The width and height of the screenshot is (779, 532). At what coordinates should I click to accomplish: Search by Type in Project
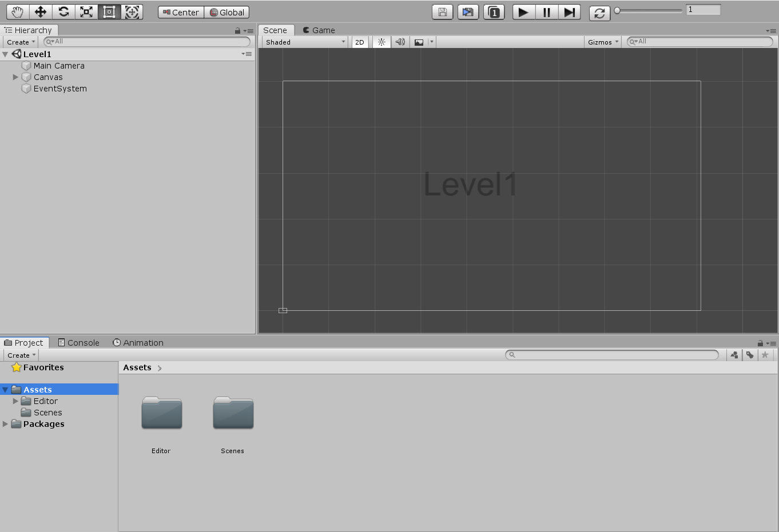pyautogui.click(x=734, y=355)
